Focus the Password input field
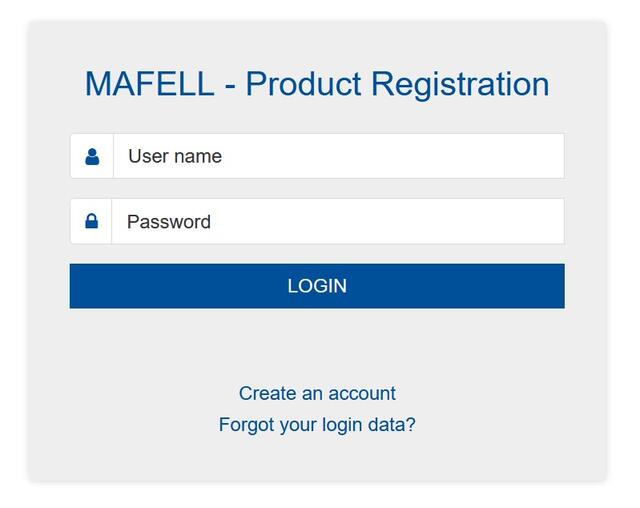The width and height of the screenshot is (640, 508). 338,221
